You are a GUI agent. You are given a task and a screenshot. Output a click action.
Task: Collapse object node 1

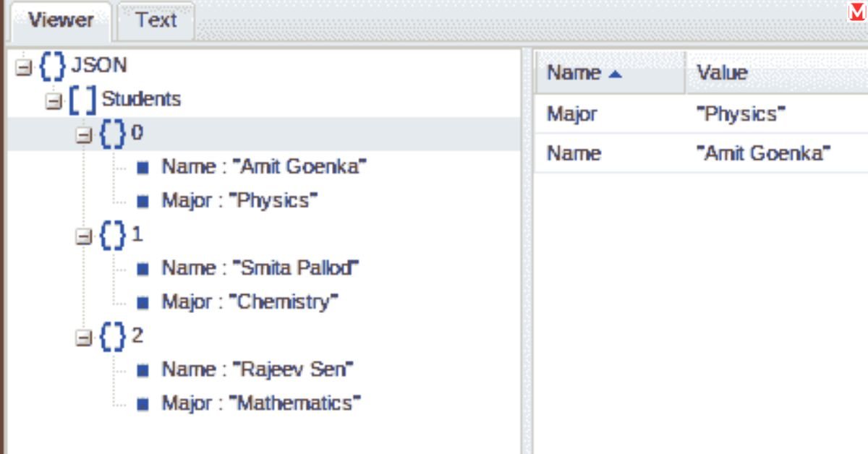click(84, 236)
